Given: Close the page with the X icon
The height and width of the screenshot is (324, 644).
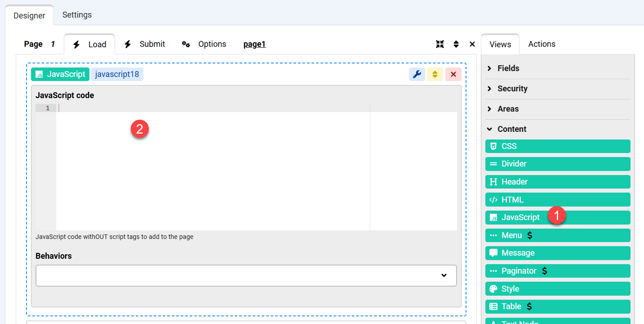Looking at the screenshot, I should (472, 44).
